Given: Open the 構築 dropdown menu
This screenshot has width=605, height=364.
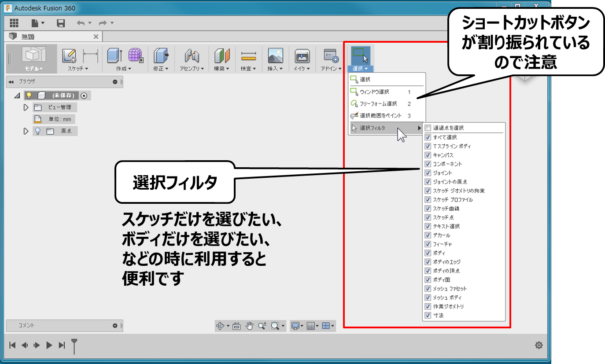Looking at the screenshot, I should pos(222,69).
